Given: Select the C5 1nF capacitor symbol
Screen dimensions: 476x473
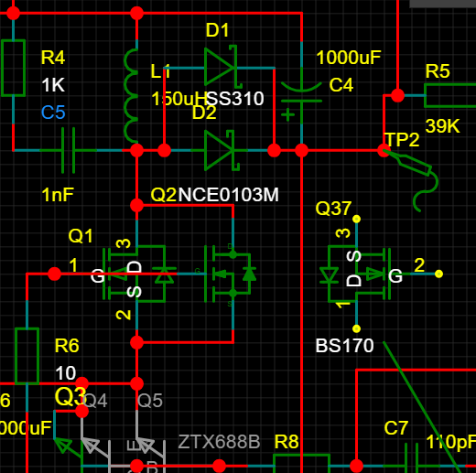Looking at the screenshot, I should click(x=69, y=150).
